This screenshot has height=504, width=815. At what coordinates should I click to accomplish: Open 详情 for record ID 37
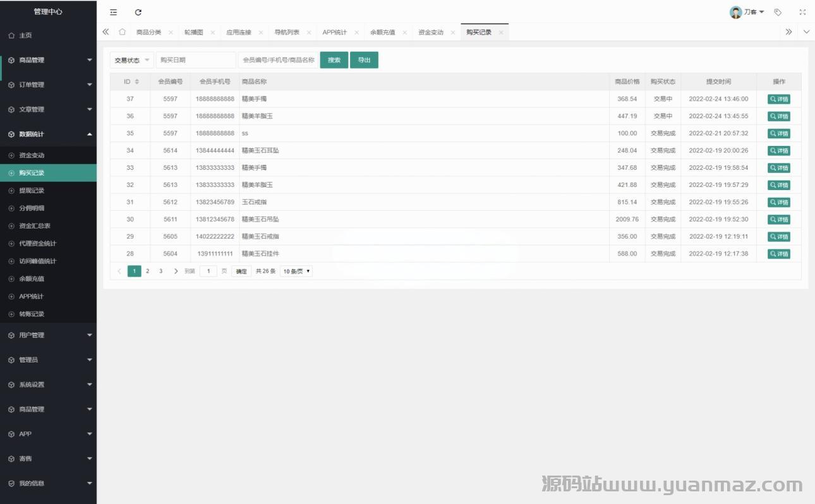(x=778, y=99)
